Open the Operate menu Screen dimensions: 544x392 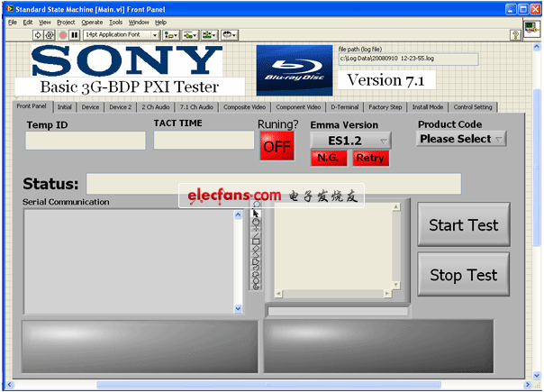(92, 22)
